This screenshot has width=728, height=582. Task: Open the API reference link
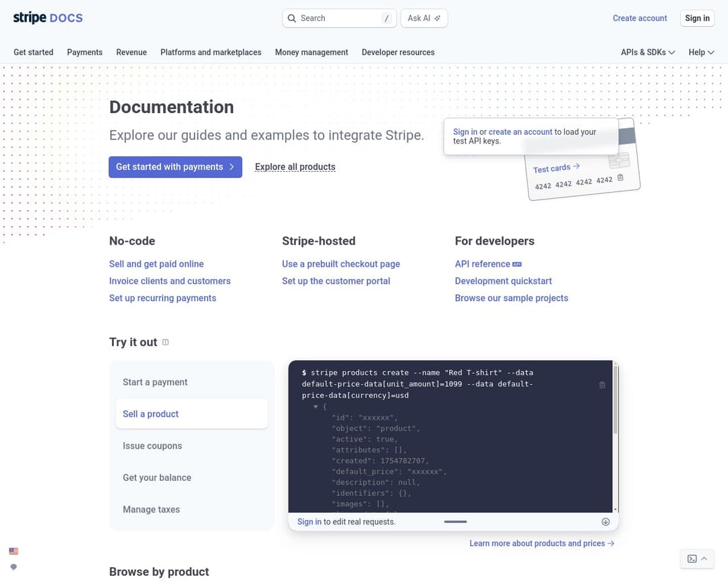coord(483,264)
